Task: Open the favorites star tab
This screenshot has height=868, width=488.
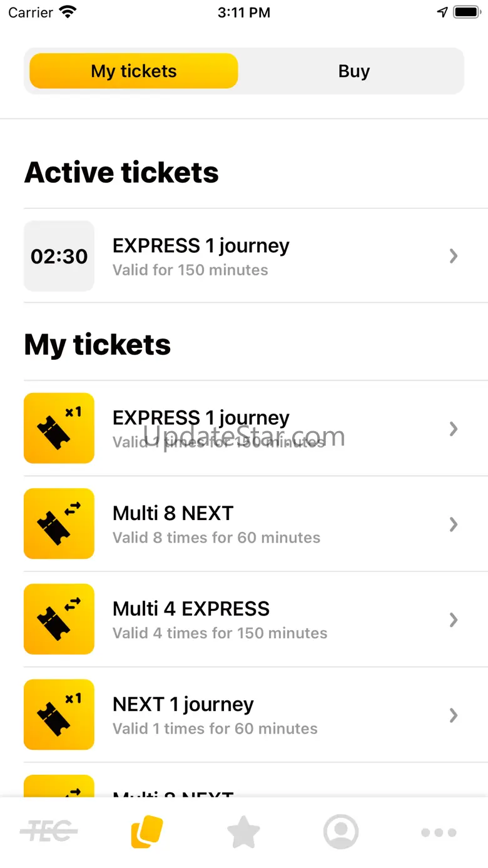Action: point(243,832)
